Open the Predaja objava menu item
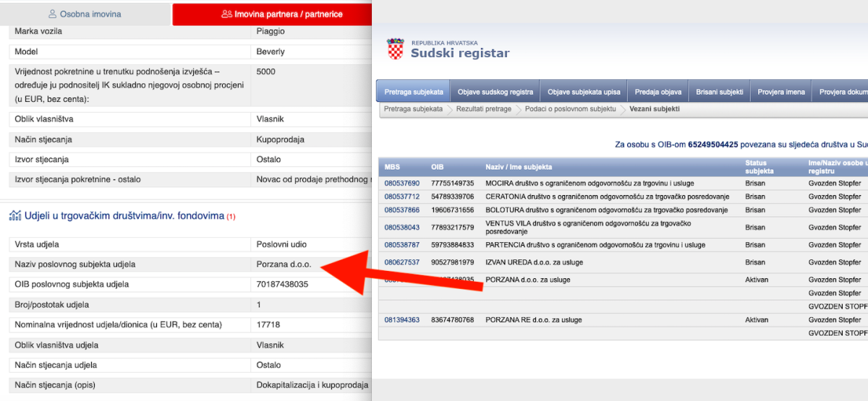This screenshot has width=868, height=401. 658,92
